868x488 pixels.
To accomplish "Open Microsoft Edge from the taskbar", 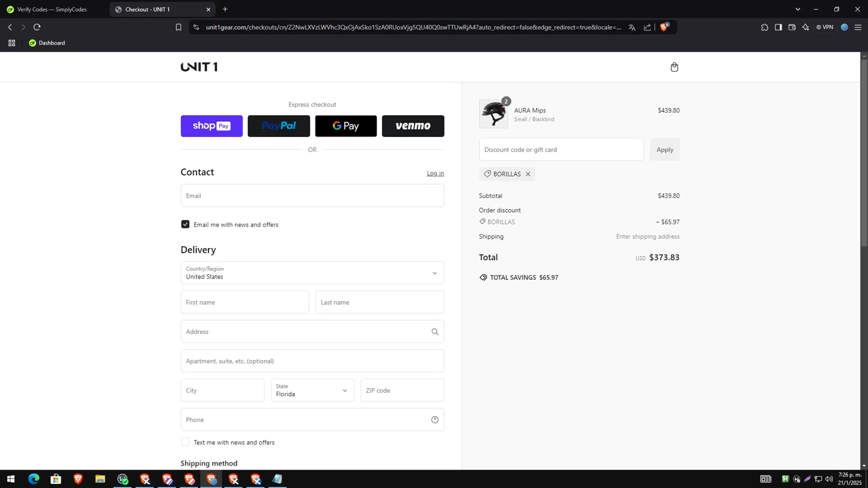I will pos(34,479).
